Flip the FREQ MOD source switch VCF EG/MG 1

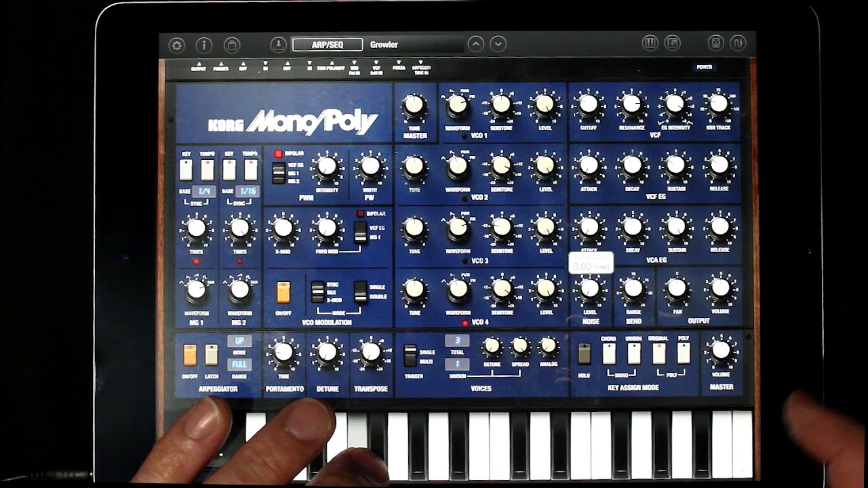coord(360,232)
